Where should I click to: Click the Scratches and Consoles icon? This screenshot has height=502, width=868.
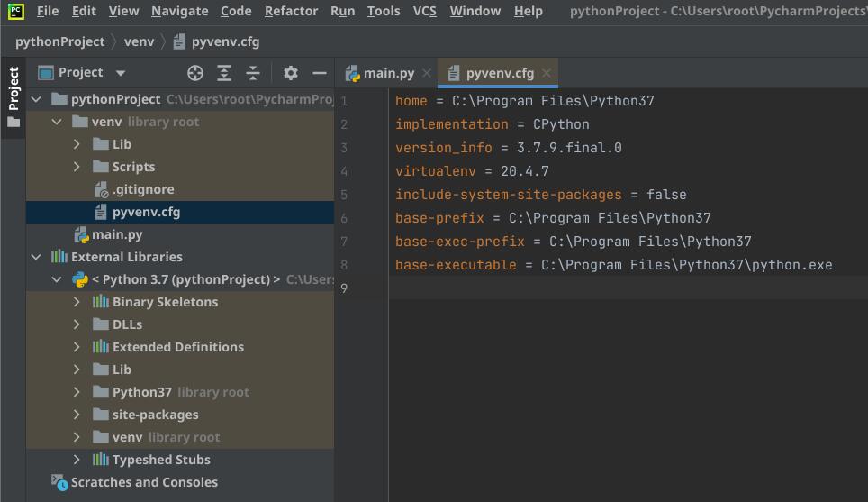[x=59, y=482]
